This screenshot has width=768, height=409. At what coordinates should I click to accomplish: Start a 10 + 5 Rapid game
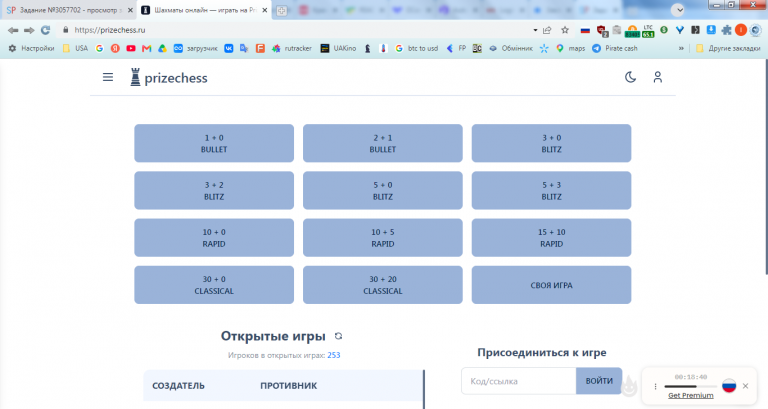tap(383, 238)
